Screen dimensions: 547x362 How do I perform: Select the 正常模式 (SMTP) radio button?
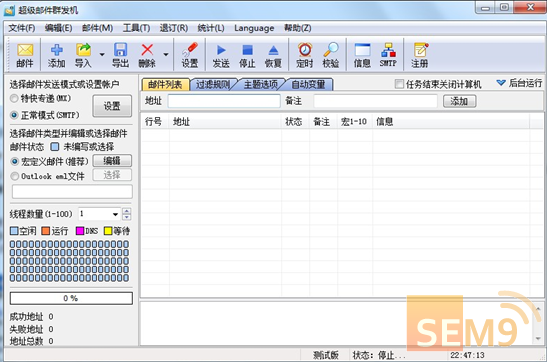click(14, 115)
